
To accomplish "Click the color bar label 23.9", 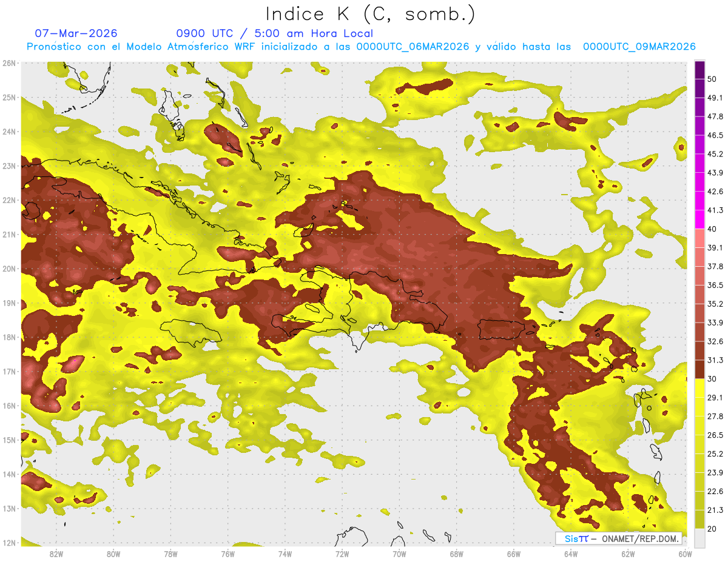I will click(715, 473).
